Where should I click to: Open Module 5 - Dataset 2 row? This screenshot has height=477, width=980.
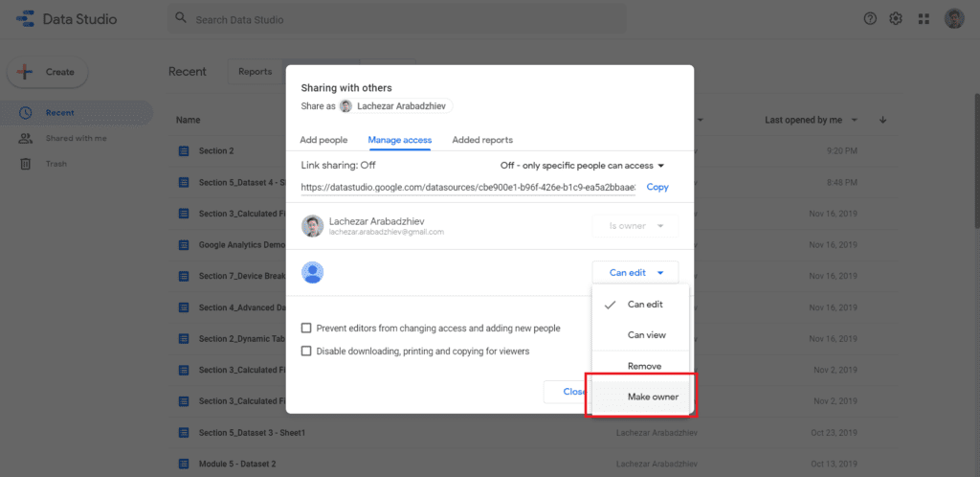pyautogui.click(x=530, y=464)
